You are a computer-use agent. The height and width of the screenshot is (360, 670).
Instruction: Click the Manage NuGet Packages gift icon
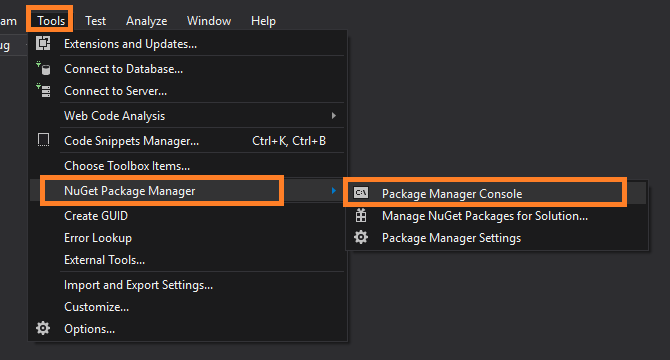[x=361, y=215]
